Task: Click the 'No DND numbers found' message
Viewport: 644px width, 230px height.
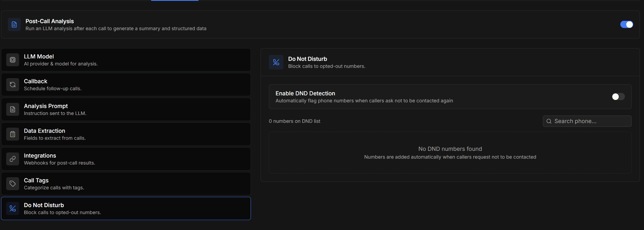Action: pyautogui.click(x=450, y=149)
